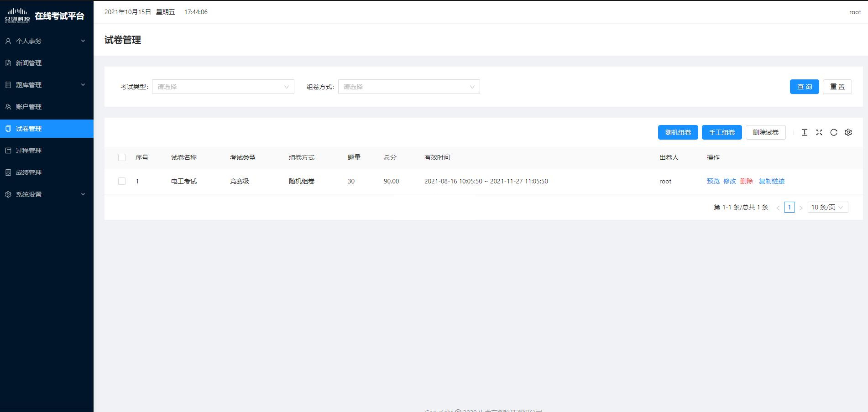Click the 竞赛级 exam type cell

pyautogui.click(x=240, y=181)
